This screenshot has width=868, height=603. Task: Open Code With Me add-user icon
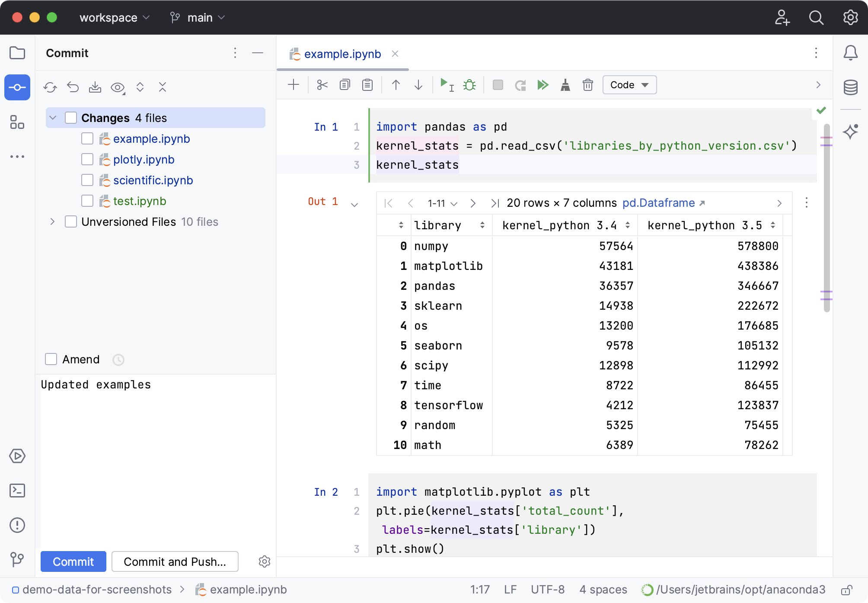782,18
